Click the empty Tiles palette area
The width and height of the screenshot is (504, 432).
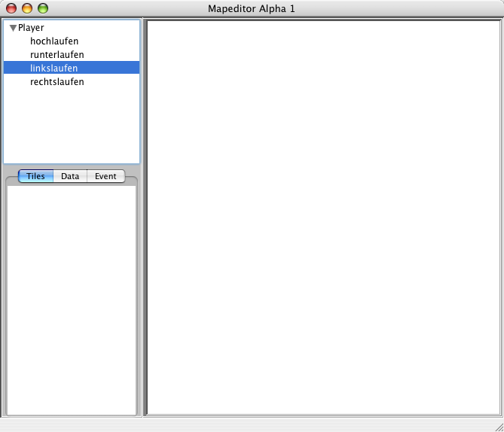coord(72,300)
